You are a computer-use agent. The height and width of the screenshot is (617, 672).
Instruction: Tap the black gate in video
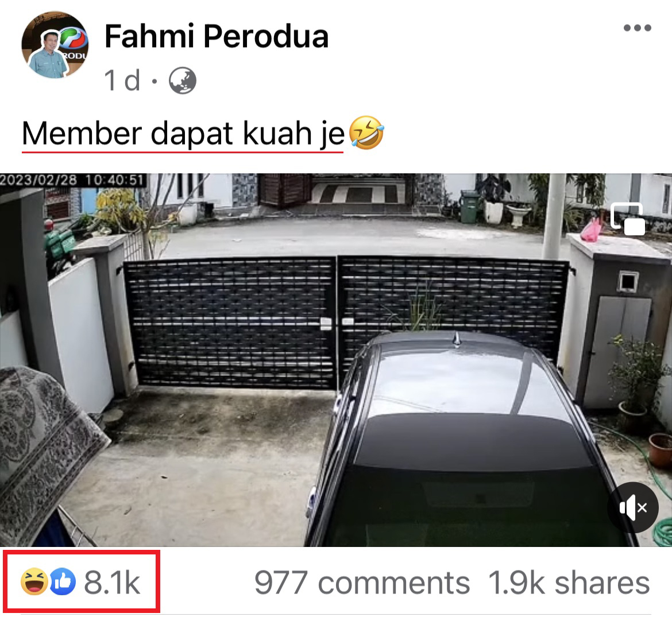[x=346, y=321]
